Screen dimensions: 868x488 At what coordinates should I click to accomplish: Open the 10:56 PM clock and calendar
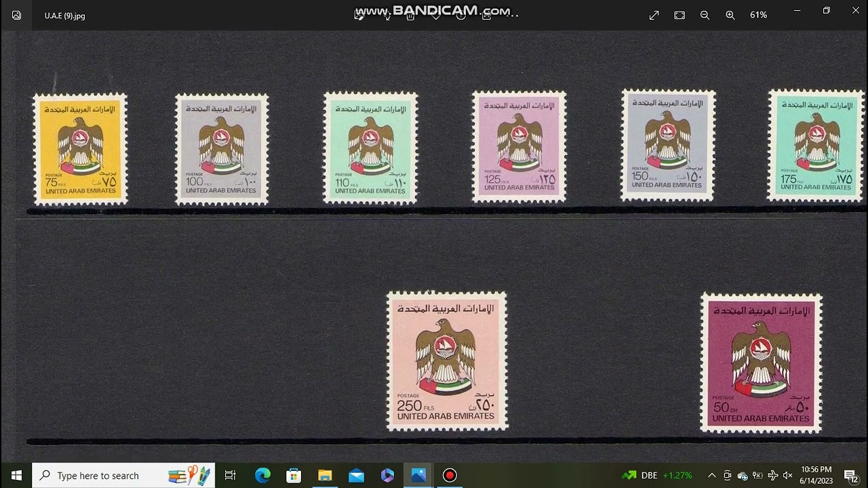816,475
